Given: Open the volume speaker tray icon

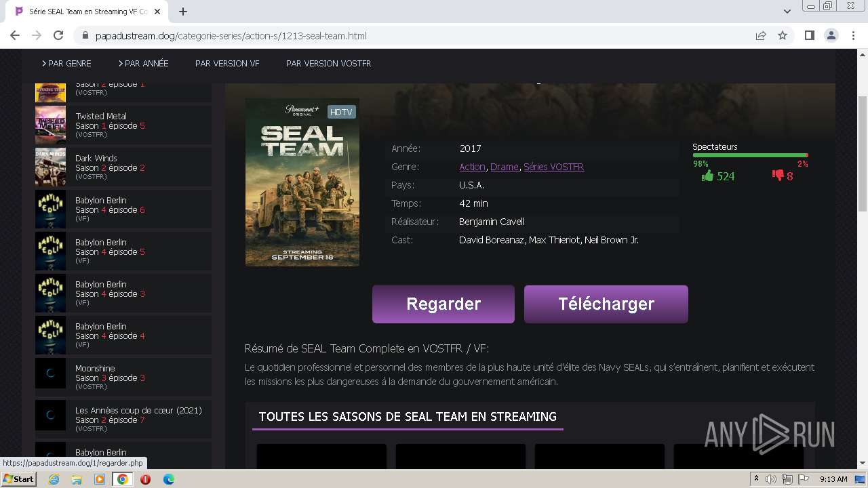Looking at the screenshot, I should click(x=772, y=479).
